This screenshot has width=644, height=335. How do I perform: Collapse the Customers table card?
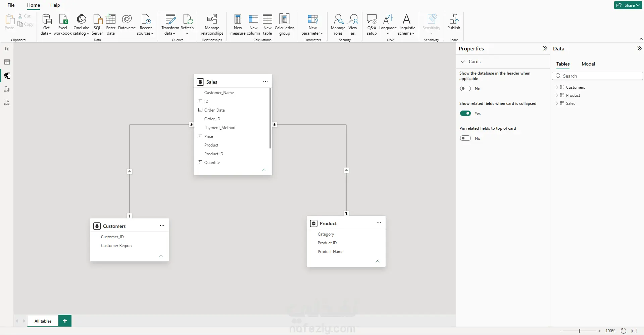161,256
